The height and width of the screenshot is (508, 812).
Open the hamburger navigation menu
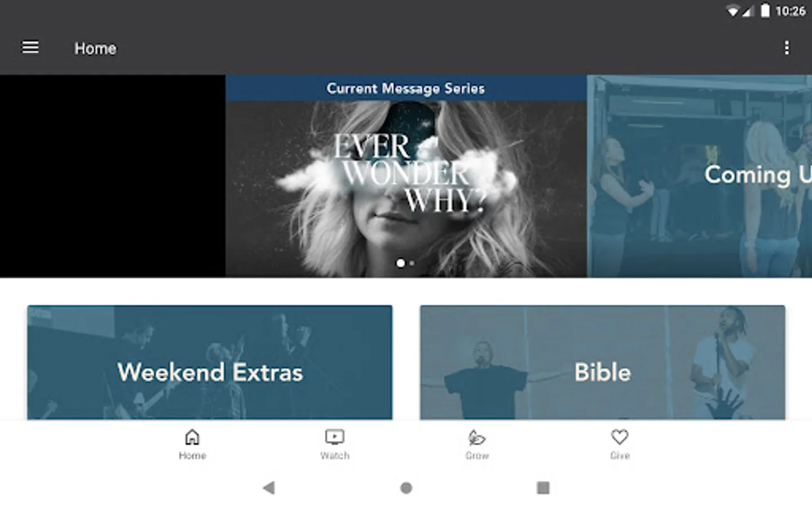[x=30, y=47]
